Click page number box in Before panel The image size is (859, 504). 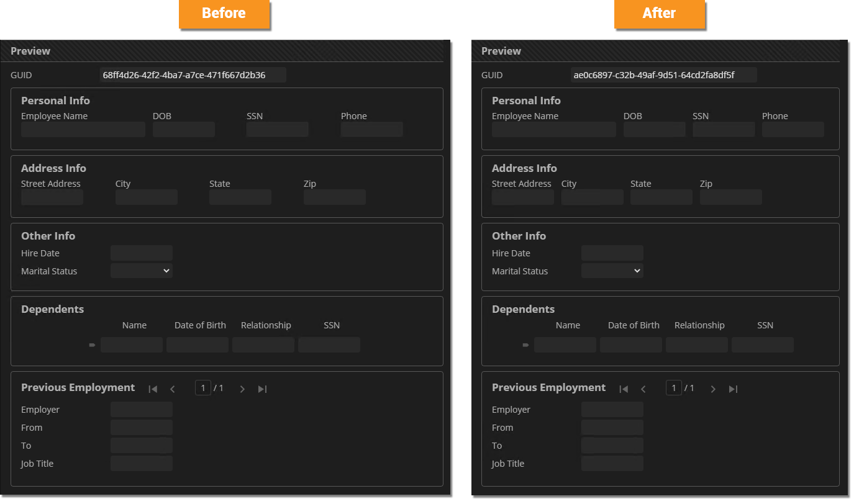(x=202, y=388)
